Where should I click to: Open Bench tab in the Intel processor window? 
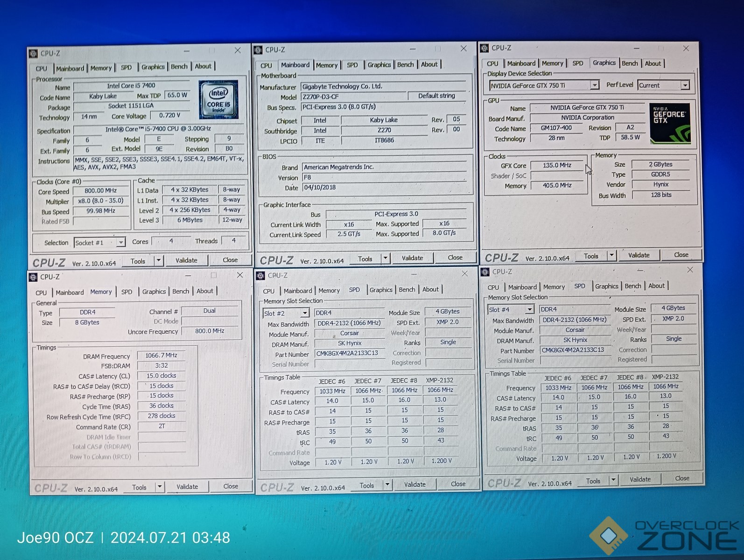tap(179, 67)
